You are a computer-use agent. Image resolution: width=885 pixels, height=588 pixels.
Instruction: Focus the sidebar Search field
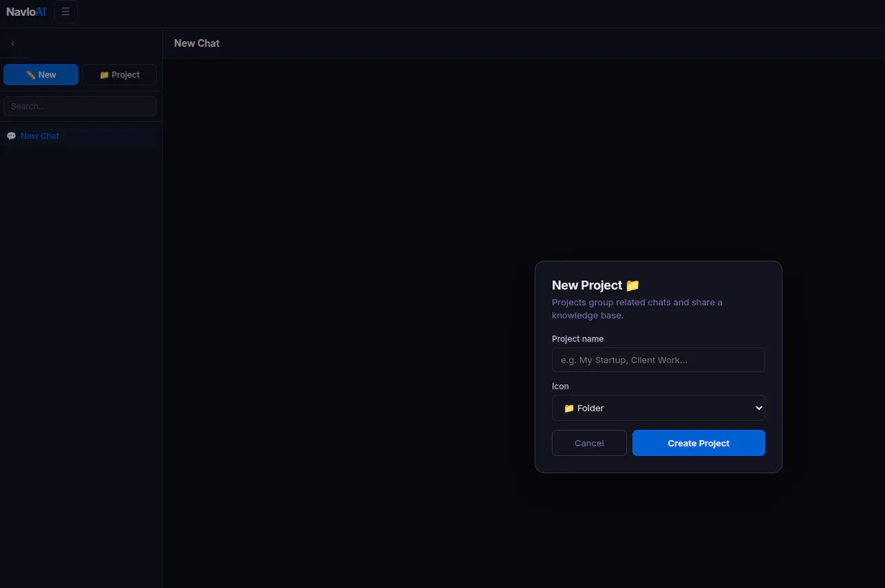point(80,107)
